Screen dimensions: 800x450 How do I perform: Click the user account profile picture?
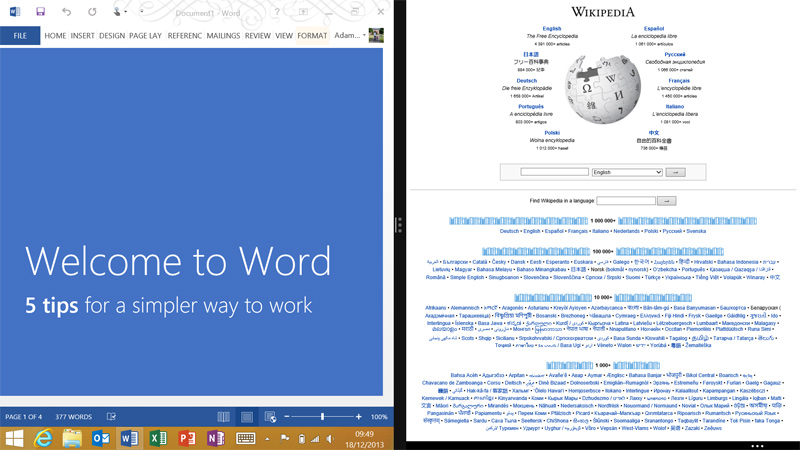(x=376, y=35)
